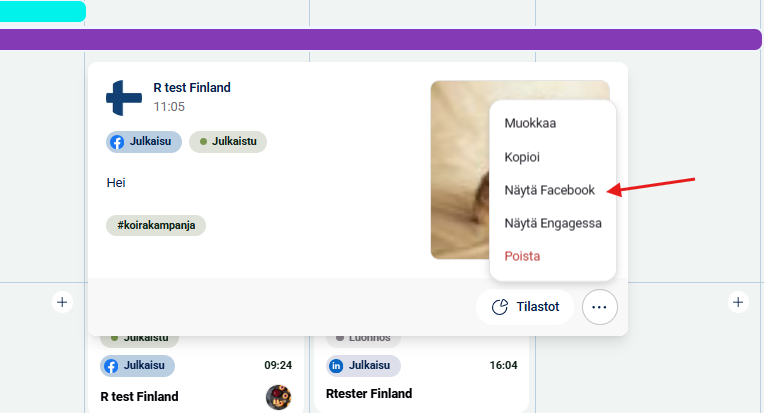Image resolution: width=764 pixels, height=413 pixels.
Task: Open the post image thumbnail
Action: pos(460,170)
